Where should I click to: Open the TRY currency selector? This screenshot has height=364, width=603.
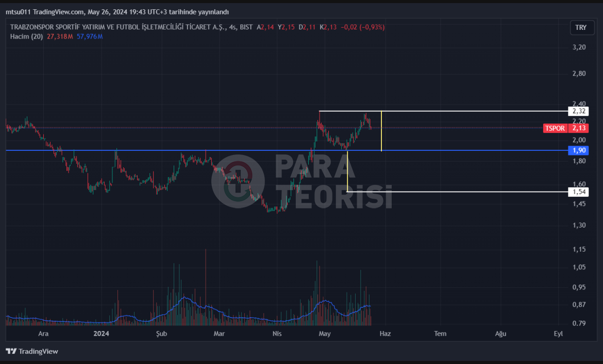pyautogui.click(x=581, y=28)
